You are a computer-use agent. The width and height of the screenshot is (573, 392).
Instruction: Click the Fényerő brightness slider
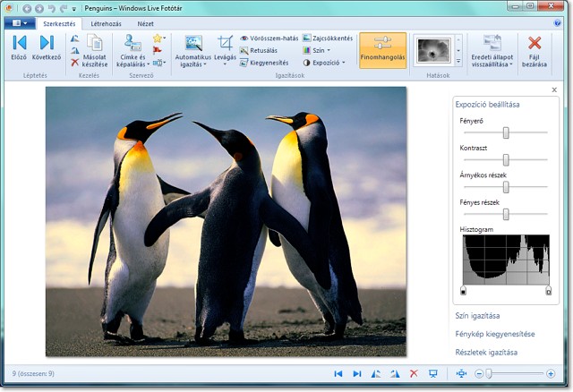506,132
